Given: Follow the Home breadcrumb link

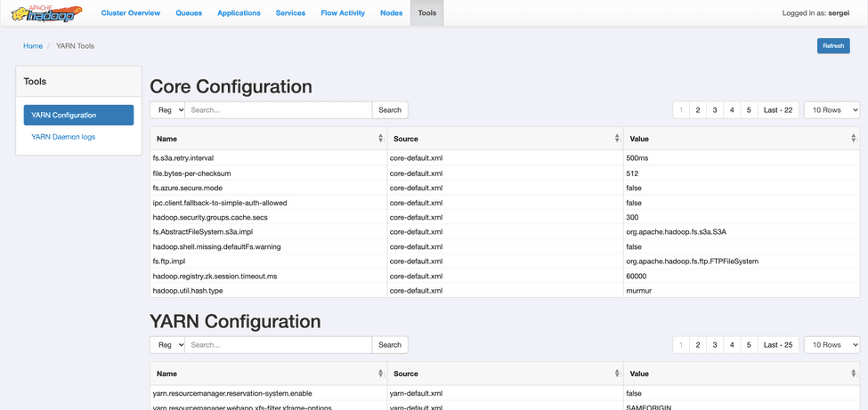Looking at the screenshot, I should (x=33, y=46).
